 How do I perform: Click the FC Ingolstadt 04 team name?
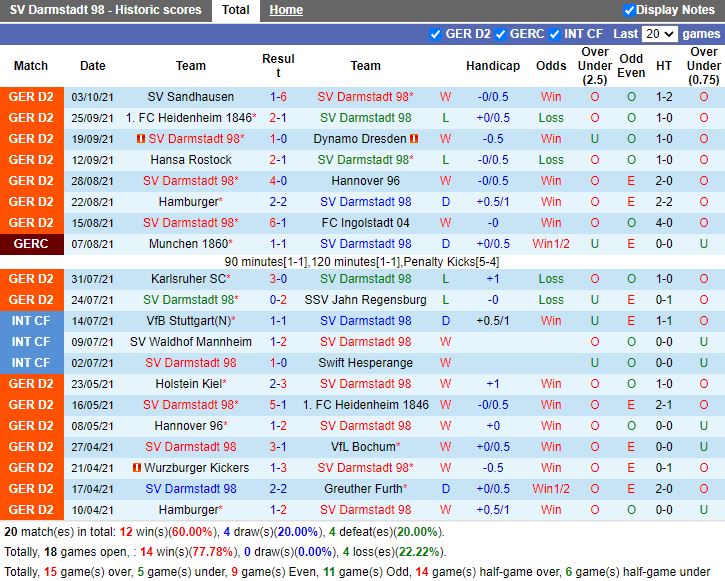(365, 223)
